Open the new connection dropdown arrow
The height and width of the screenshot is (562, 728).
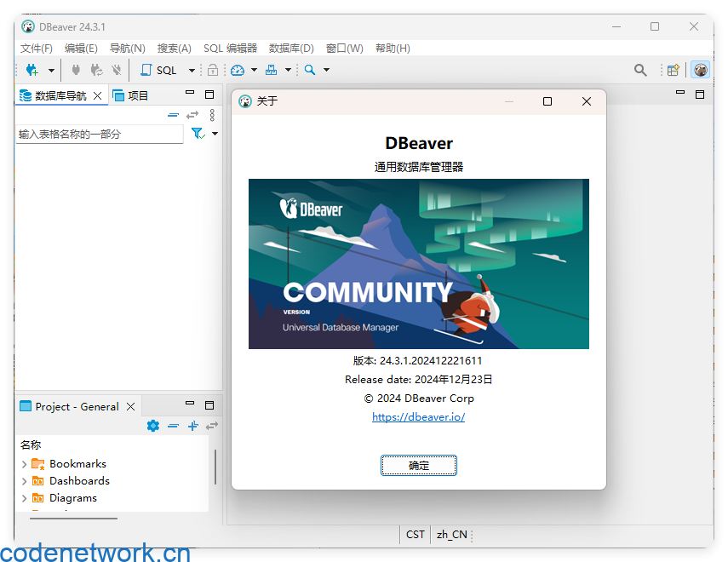point(51,71)
